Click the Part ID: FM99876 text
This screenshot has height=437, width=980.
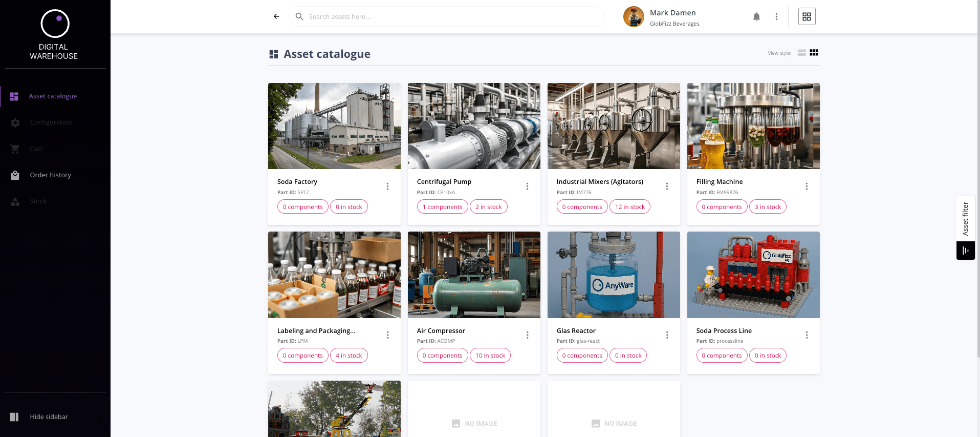point(717,193)
